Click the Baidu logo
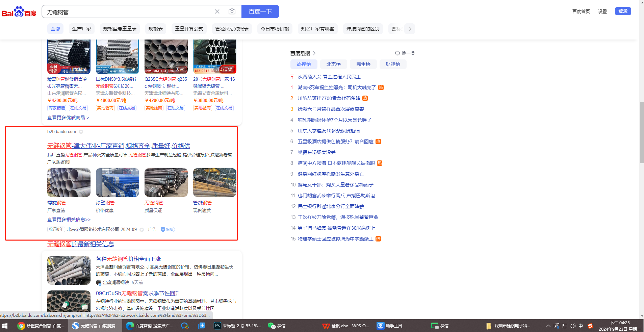This screenshot has width=644, height=332. coord(19,12)
